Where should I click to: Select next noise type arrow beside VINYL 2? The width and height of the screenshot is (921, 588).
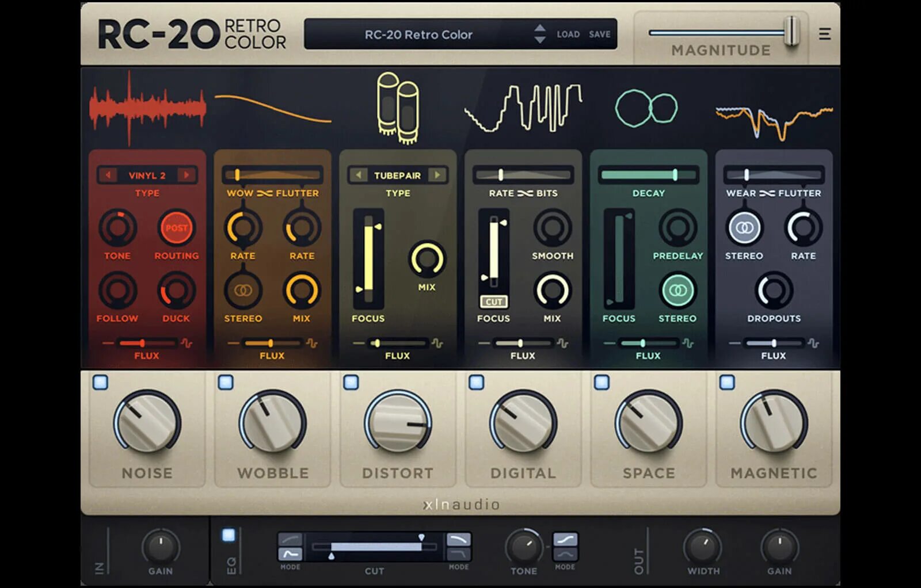[186, 175]
